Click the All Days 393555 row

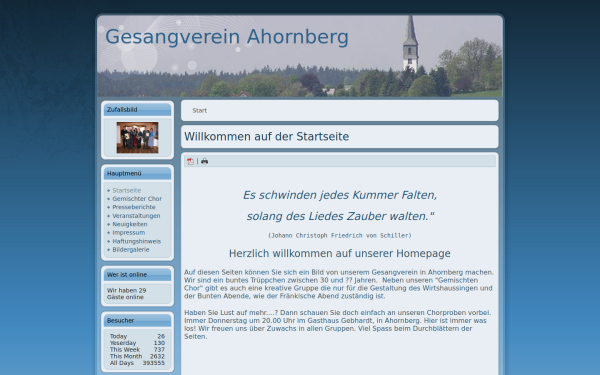point(137,363)
